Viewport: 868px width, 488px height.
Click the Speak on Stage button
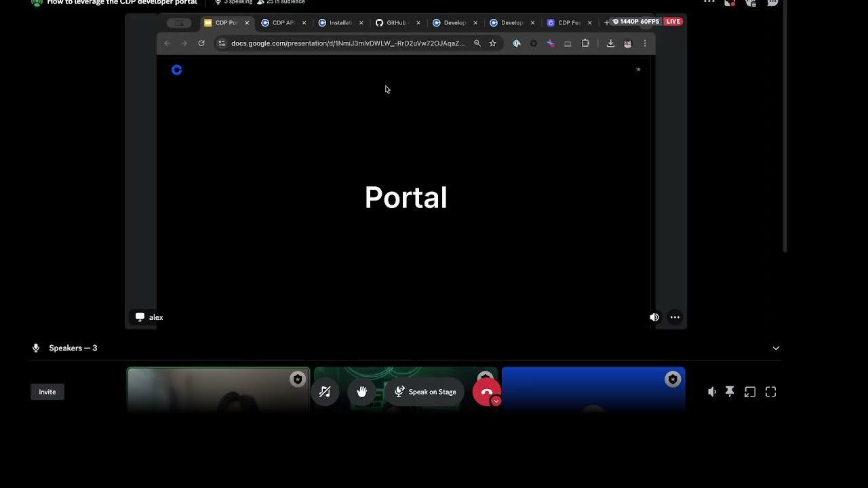click(425, 391)
